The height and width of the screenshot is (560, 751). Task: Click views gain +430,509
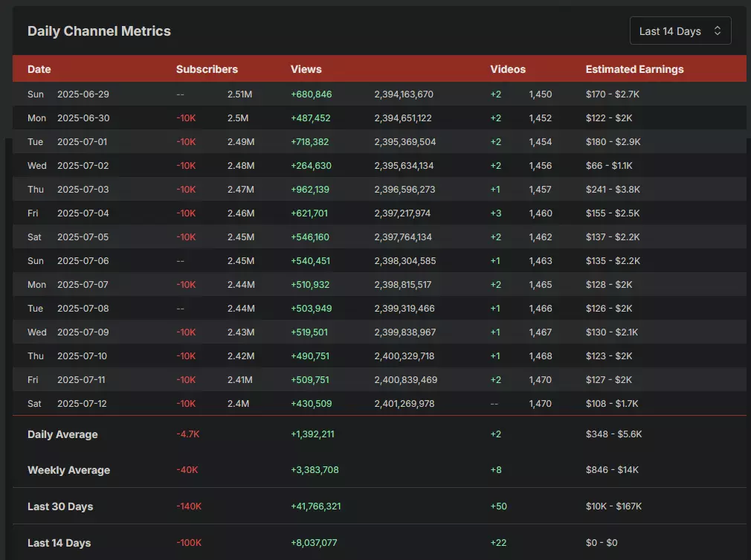coord(312,403)
